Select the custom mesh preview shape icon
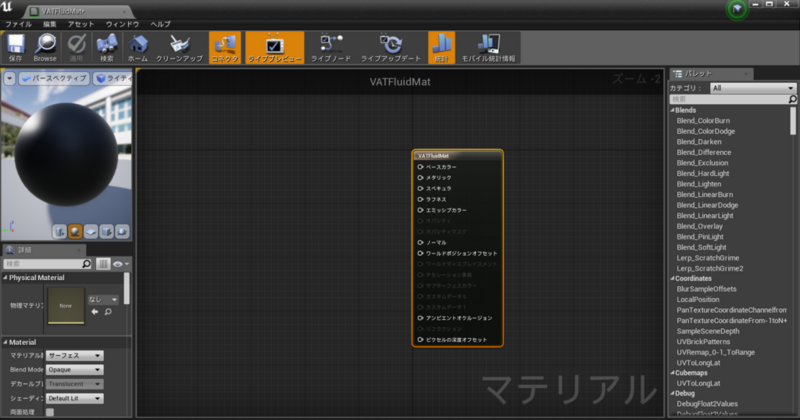Viewport: 800px width, 420px height. 122,232
